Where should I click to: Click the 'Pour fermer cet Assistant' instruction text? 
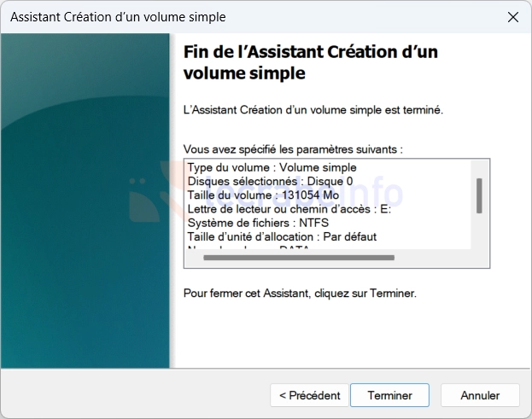click(x=300, y=293)
